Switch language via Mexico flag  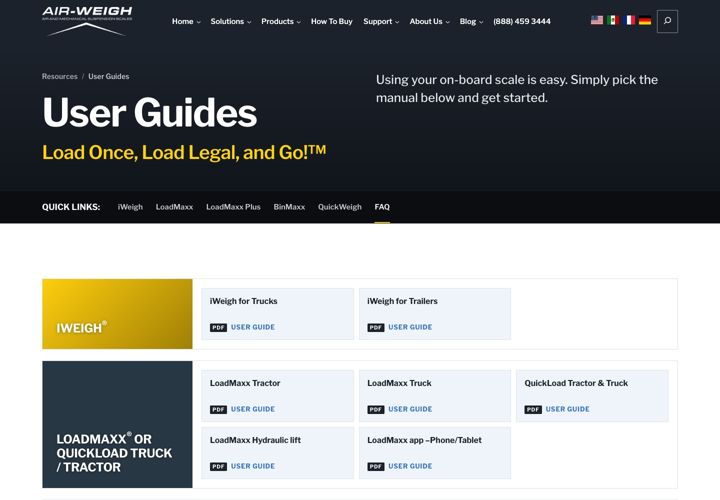pyautogui.click(x=613, y=20)
